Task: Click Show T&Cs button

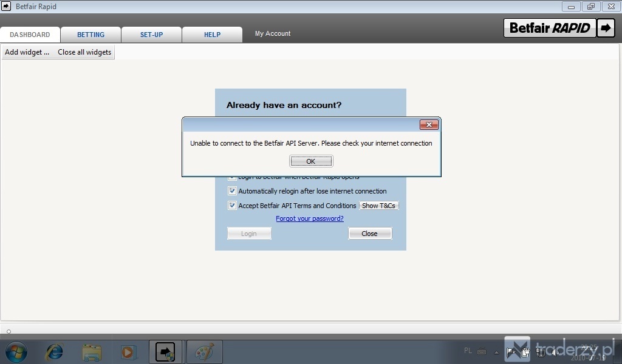Action: 378,206
